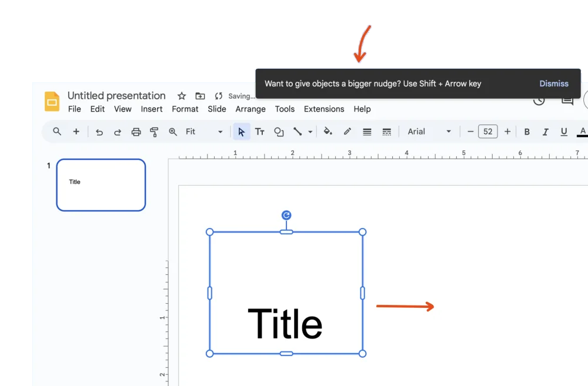The image size is (588, 386).
Task: Click the Saving status sync icon
Action: 219,96
